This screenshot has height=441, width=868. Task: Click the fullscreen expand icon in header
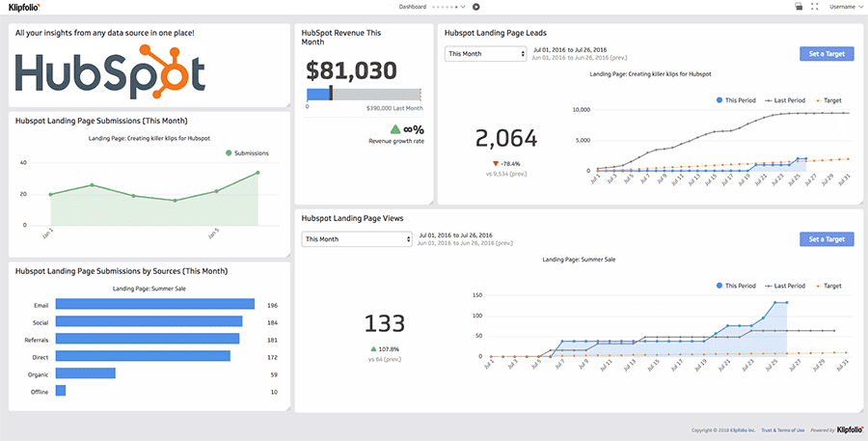tap(814, 7)
